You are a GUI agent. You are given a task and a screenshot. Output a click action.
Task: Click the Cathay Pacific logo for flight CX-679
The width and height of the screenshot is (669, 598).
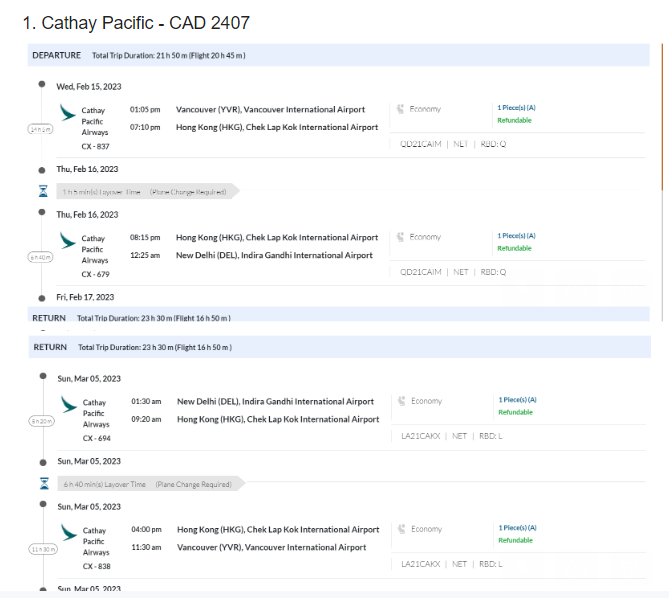pos(67,241)
